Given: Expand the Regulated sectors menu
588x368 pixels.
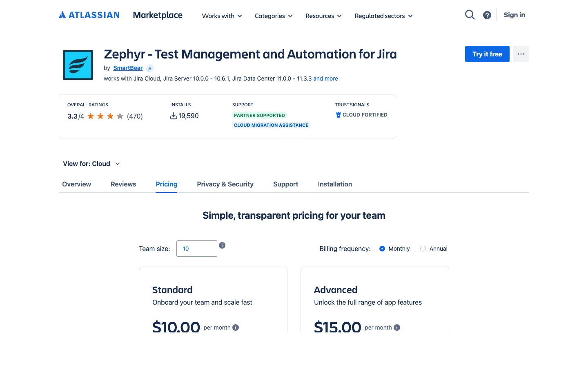Looking at the screenshot, I should click(x=383, y=16).
